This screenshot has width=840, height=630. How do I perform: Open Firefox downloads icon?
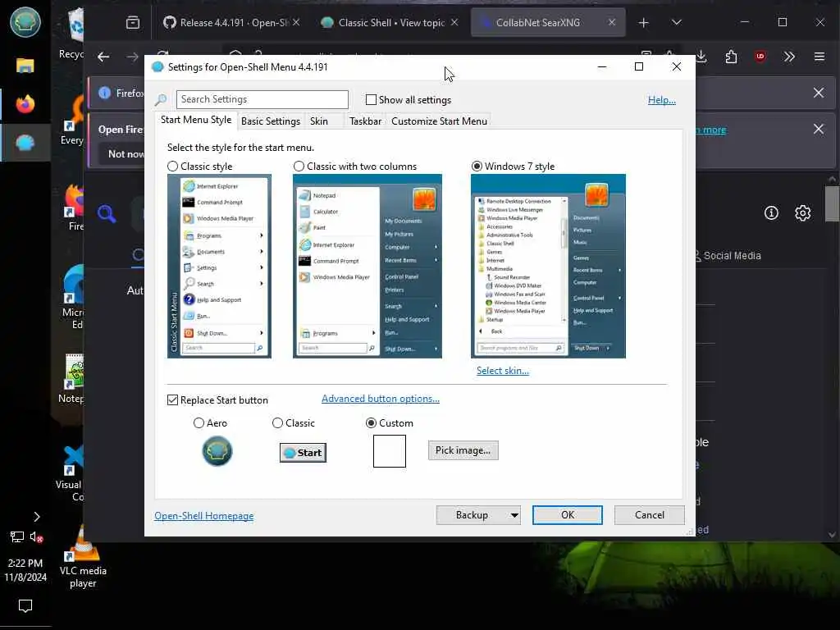click(701, 57)
